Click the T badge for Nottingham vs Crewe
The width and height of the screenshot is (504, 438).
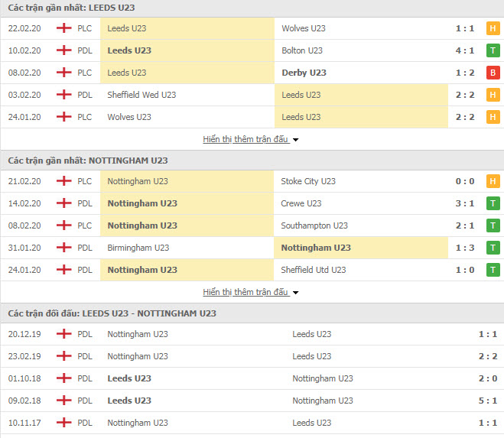pos(493,203)
